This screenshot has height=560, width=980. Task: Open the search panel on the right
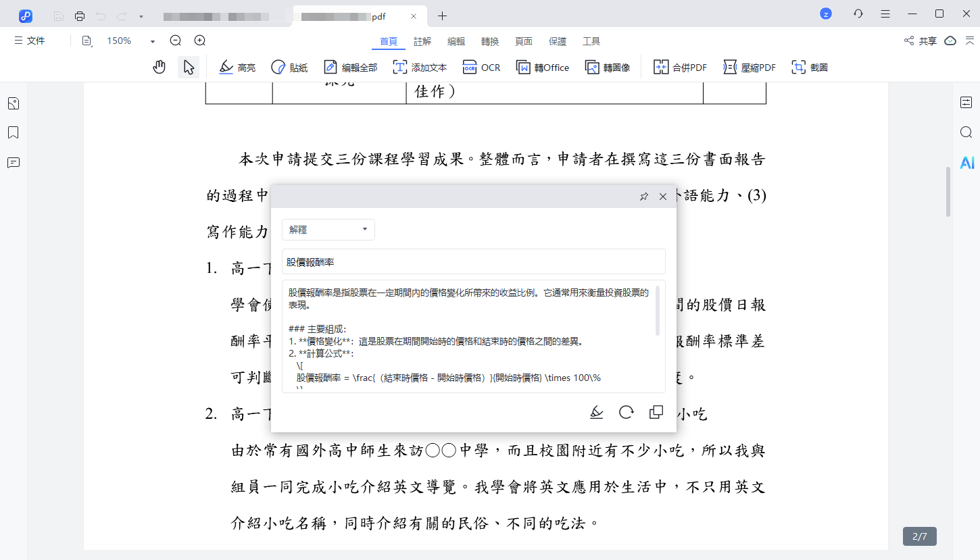966,132
